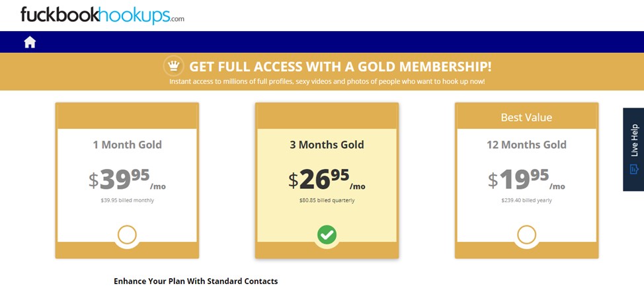This screenshot has width=644, height=296.
Task: Click the $26.95 per month price
Action: tap(327, 179)
